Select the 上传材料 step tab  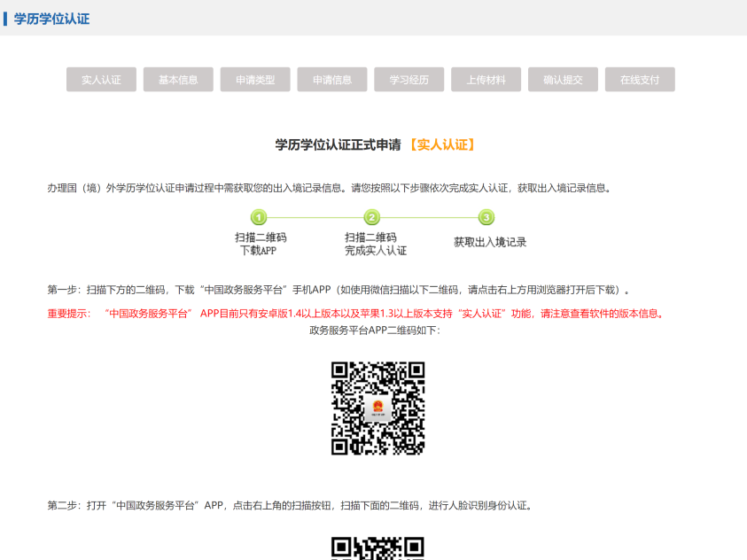486,80
